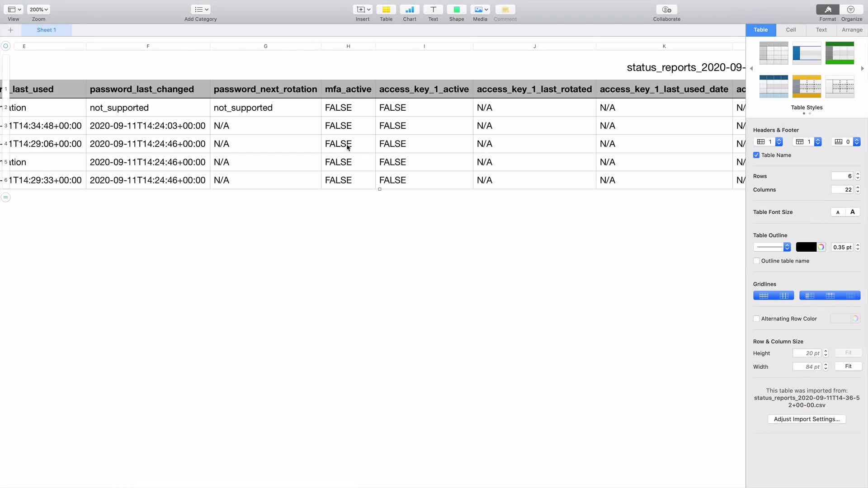Screen dimensions: 868x488
Task: Click the Adjust Import Settings button
Action: tap(807, 419)
